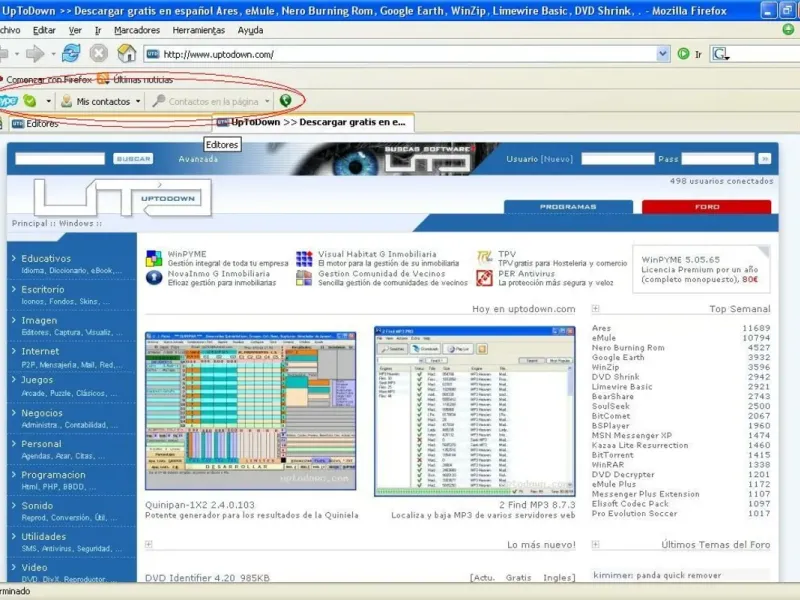Image resolution: width=800 pixels, height=600 pixels.
Task: Click the Nuevo user registration link
Action: (x=557, y=159)
